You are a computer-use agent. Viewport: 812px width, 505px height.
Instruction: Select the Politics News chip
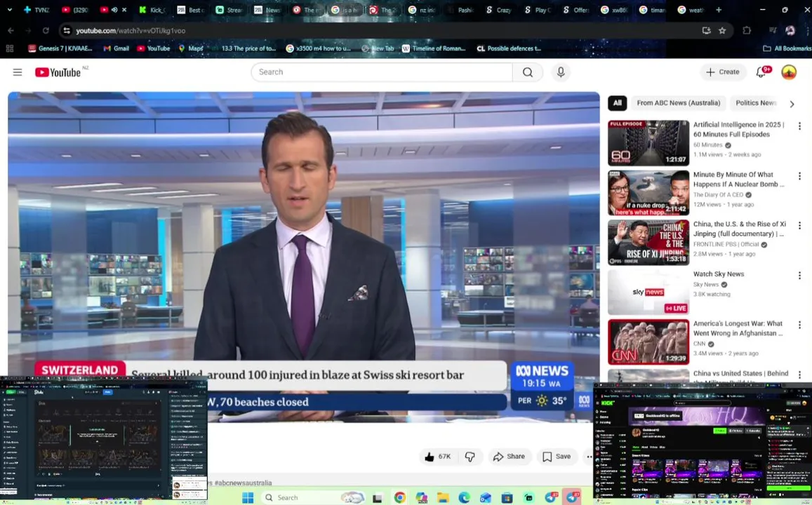(x=755, y=103)
